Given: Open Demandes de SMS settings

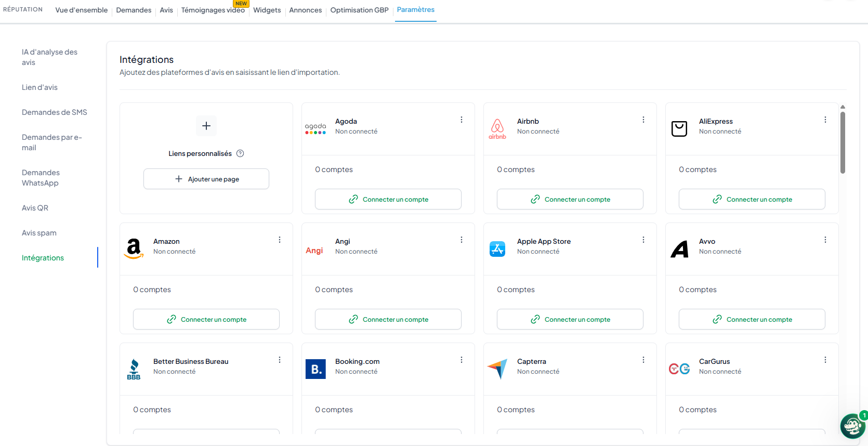Looking at the screenshot, I should (x=55, y=112).
